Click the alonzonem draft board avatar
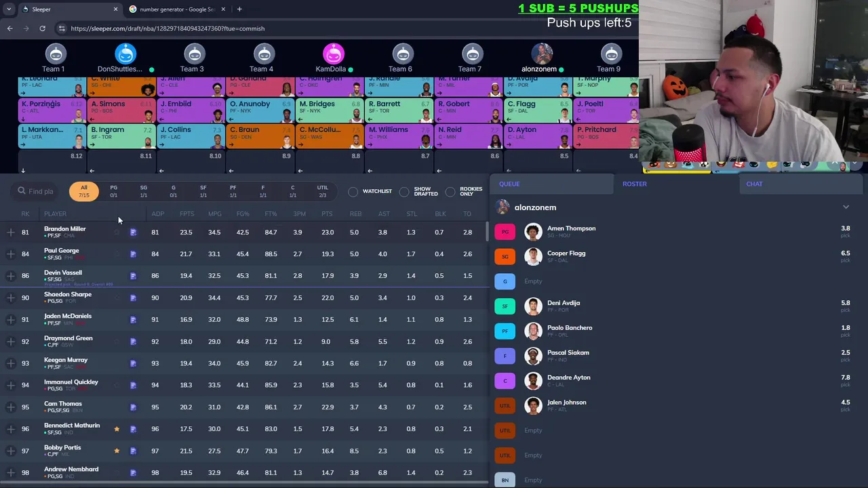Image resolution: width=868 pixels, height=488 pixels. (542, 54)
